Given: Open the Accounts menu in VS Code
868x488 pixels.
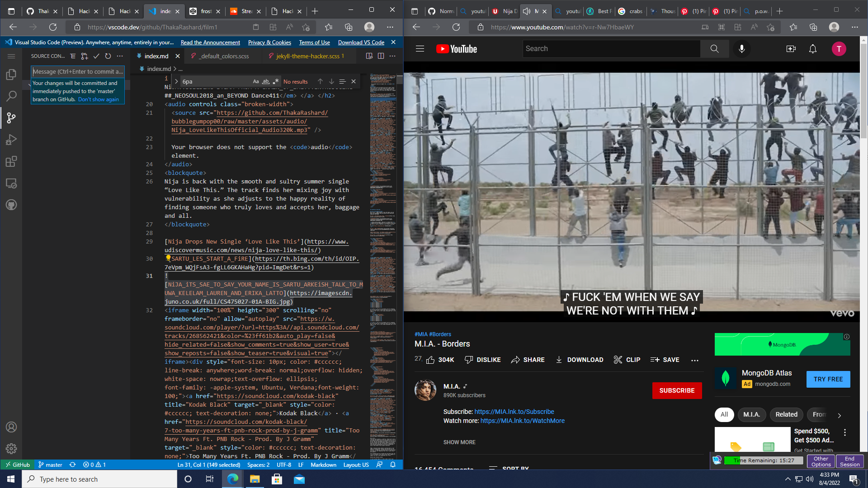Looking at the screenshot, I should [11, 427].
